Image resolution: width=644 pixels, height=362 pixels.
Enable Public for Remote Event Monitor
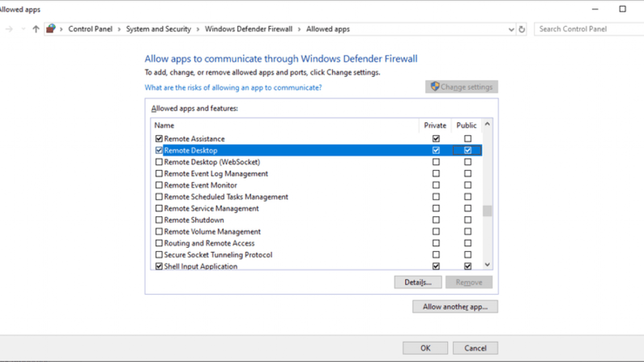click(x=468, y=185)
